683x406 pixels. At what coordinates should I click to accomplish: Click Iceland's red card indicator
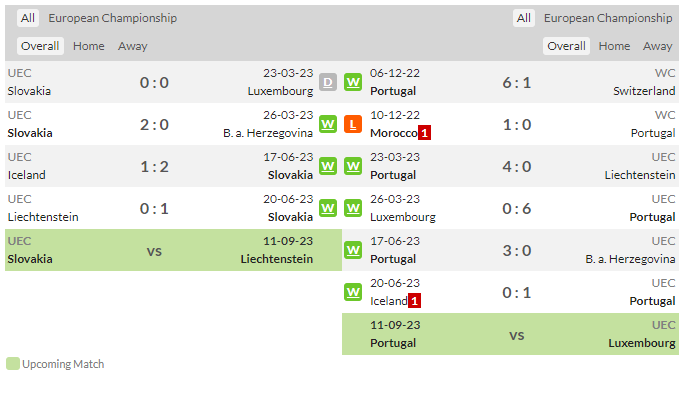point(414,301)
